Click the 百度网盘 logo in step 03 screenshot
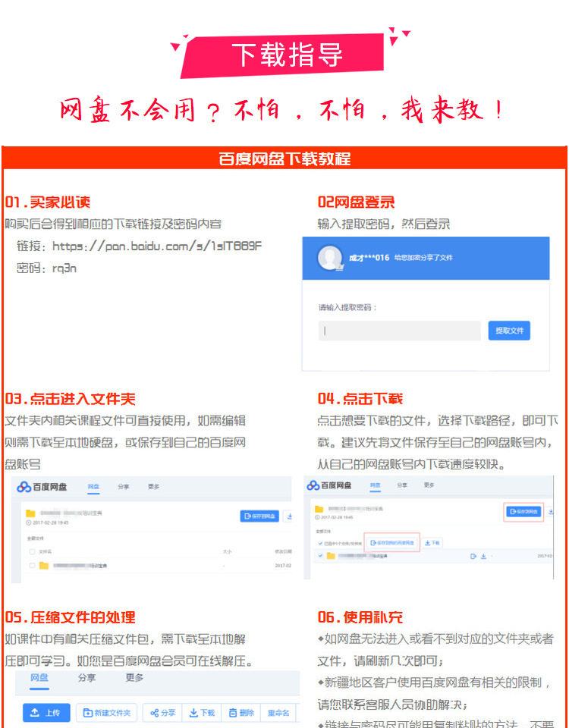Image resolution: width=569 pixels, height=728 pixels. [42, 487]
